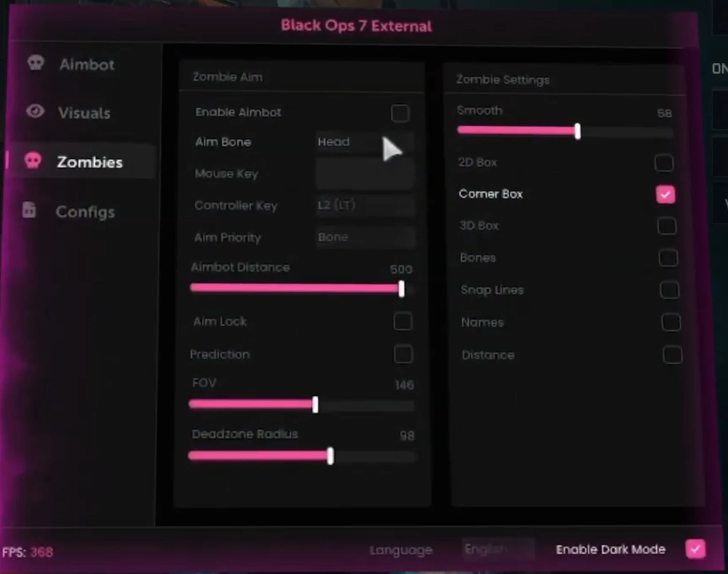The height and width of the screenshot is (574, 728).
Task: Click the Mouse Key binding field
Action: coord(365,173)
